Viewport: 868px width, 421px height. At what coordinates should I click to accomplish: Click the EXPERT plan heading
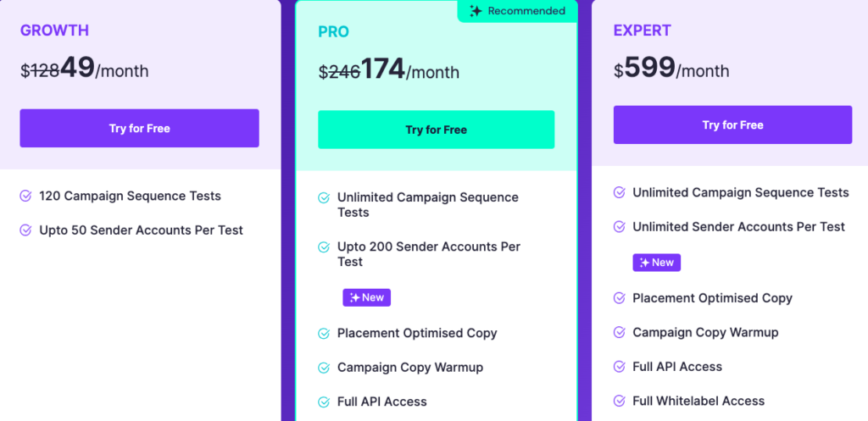click(x=642, y=30)
